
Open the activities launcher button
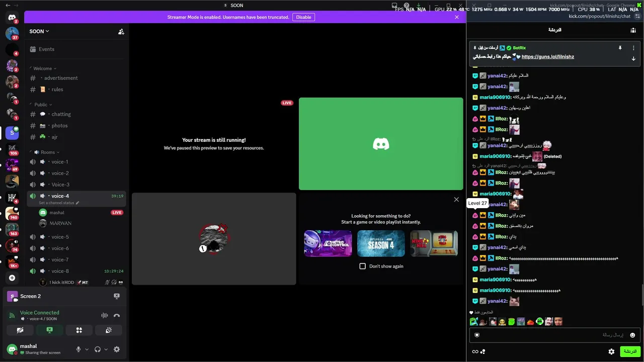[79, 330]
